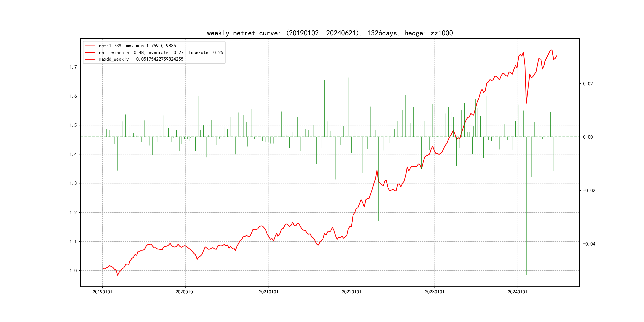Click the 1.0 left y-axis tick label
The width and height of the screenshot is (644, 322).
[73, 271]
